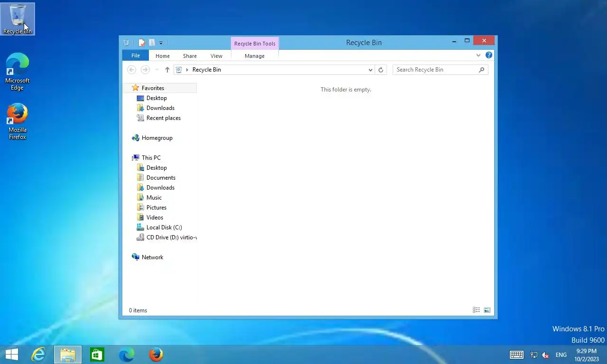This screenshot has height=364, width=607.
Task: Expand the address bar breadcrumb chevron
Action: (x=187, y=70)
